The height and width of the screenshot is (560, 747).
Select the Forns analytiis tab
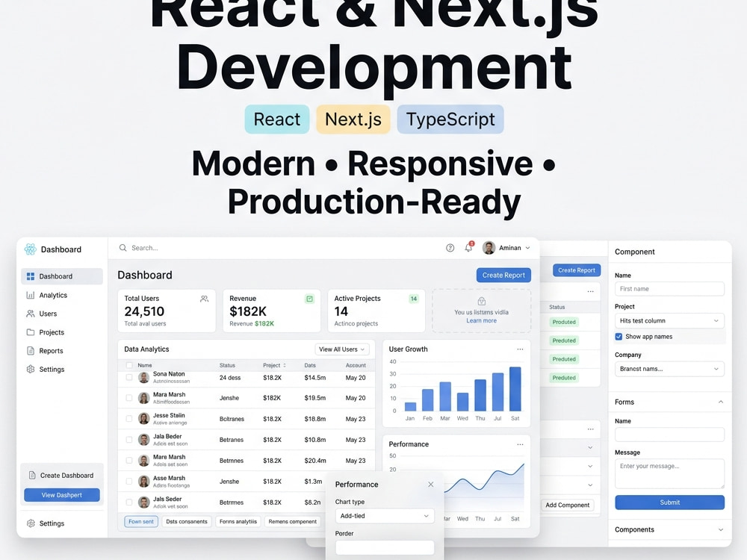tap(238, 521)
